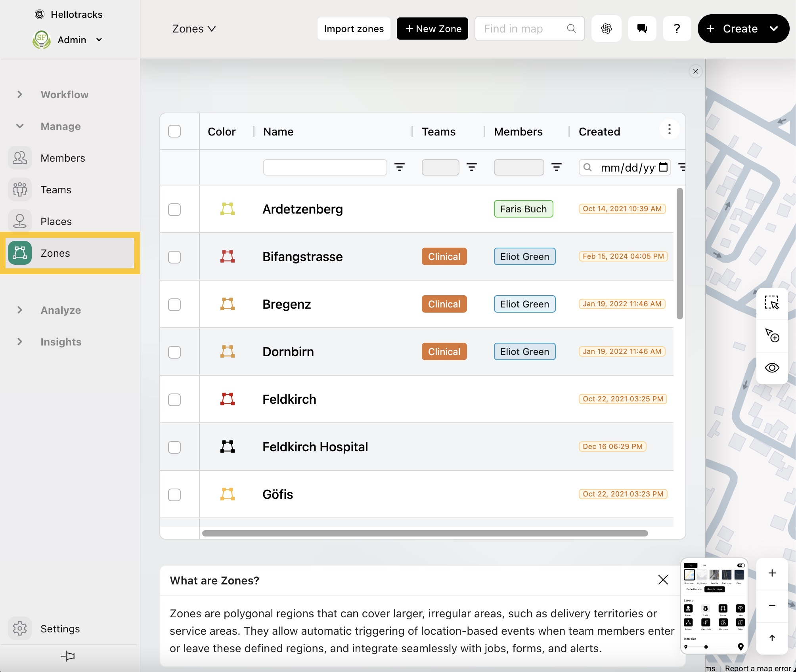Click the three-dot column options icon
The height and width of the screenshot is (672, 796).
click(669, 130)
